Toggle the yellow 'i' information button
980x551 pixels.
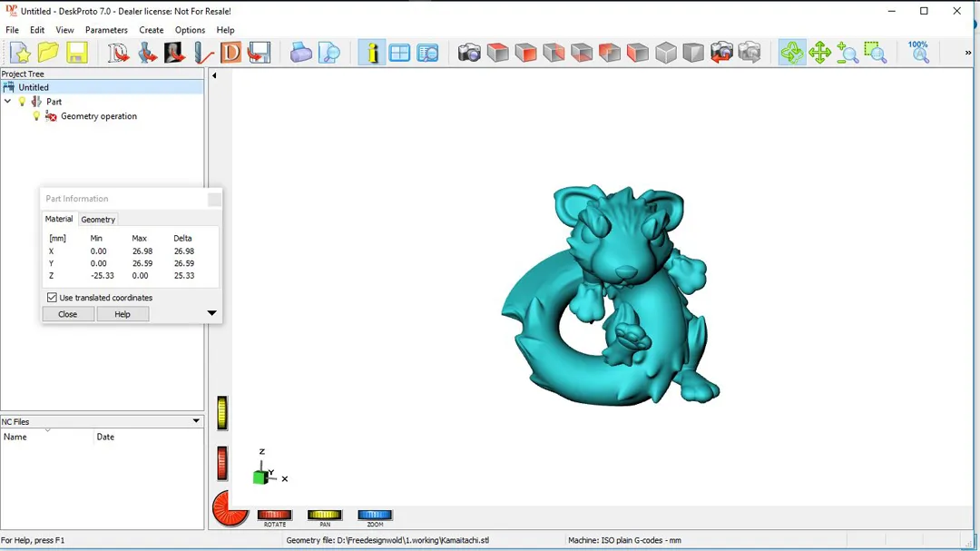[372, 54]
